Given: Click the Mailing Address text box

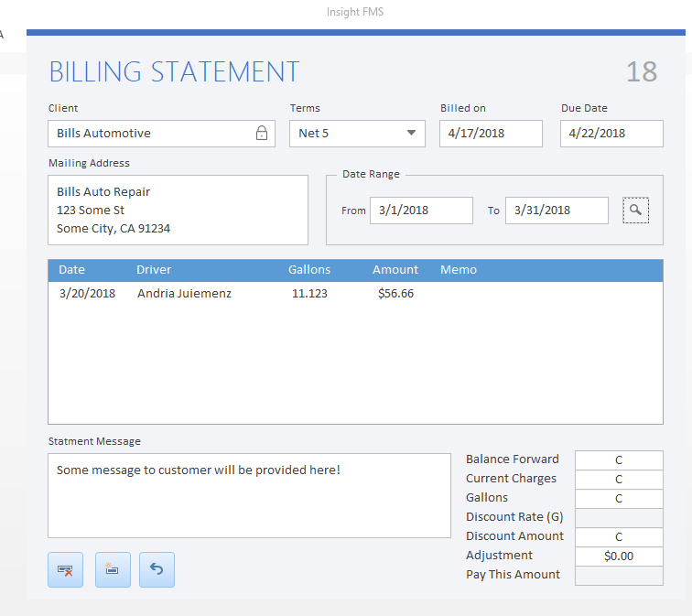Looking at the screenshot, I should click(x=178, y=210).
